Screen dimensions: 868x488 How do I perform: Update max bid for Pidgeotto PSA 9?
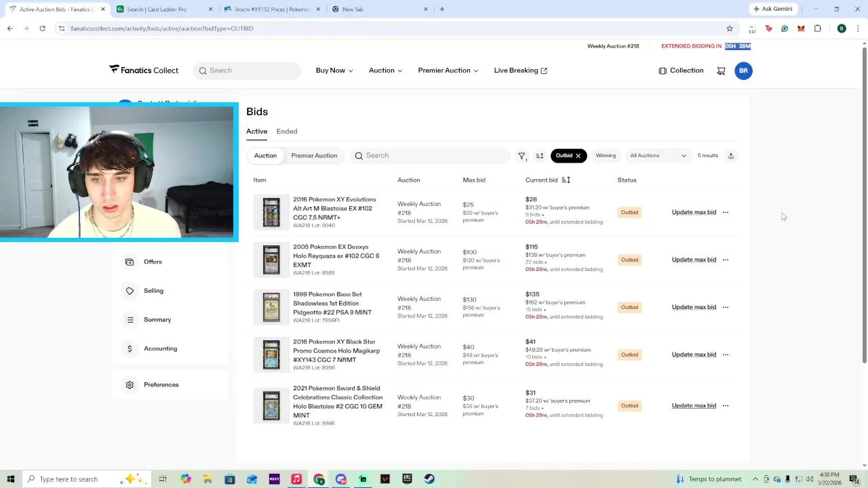(694, 307)
